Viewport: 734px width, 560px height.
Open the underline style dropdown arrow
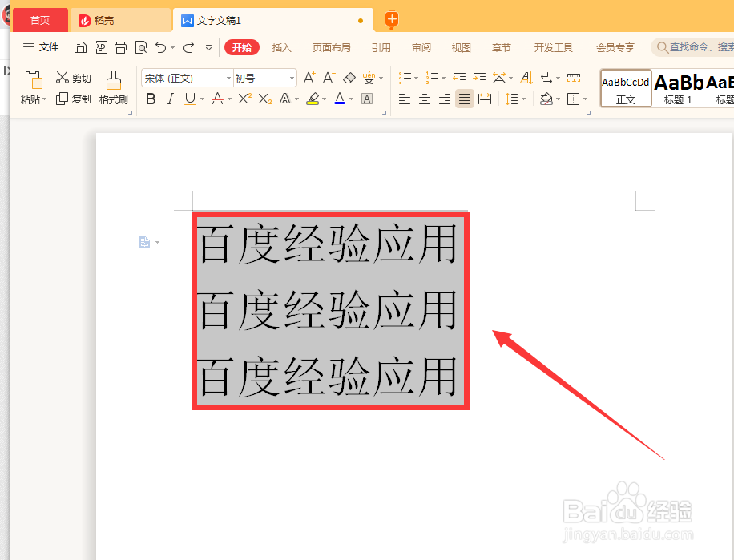point(202,99)
